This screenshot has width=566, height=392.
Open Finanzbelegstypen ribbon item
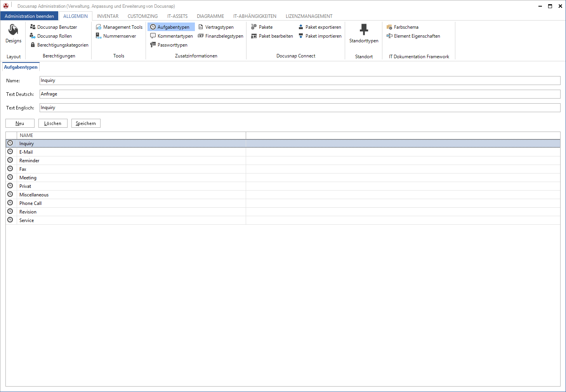(x=220, y=36)
